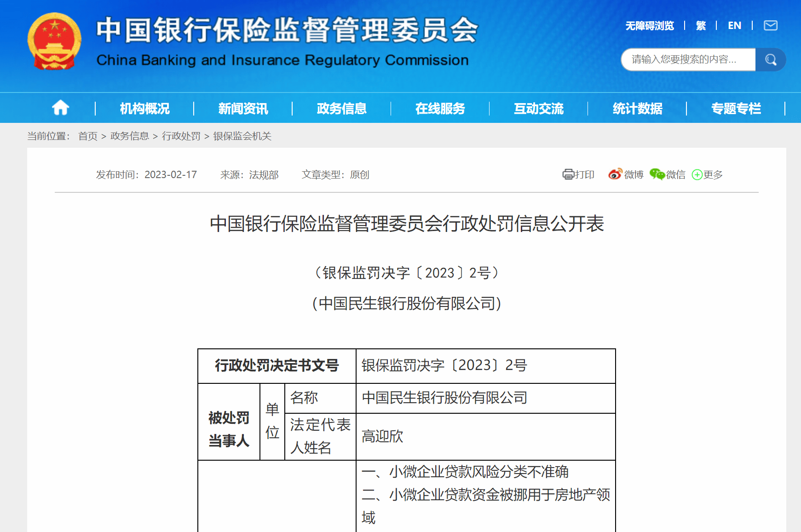
Task: Share via the Weibo icon
Action: click(x=615, y=174)
